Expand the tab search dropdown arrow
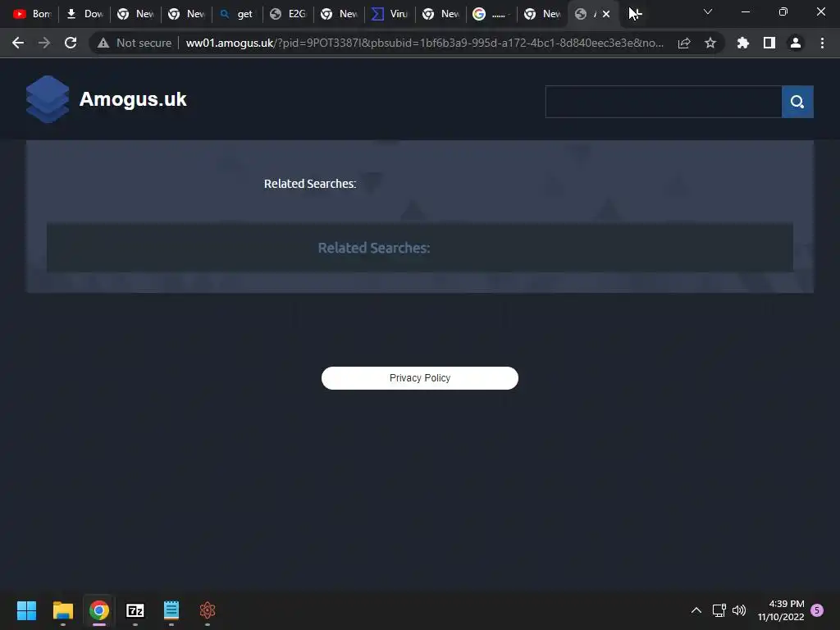This screenshot has height=630, width=840. tap(708, 11)
